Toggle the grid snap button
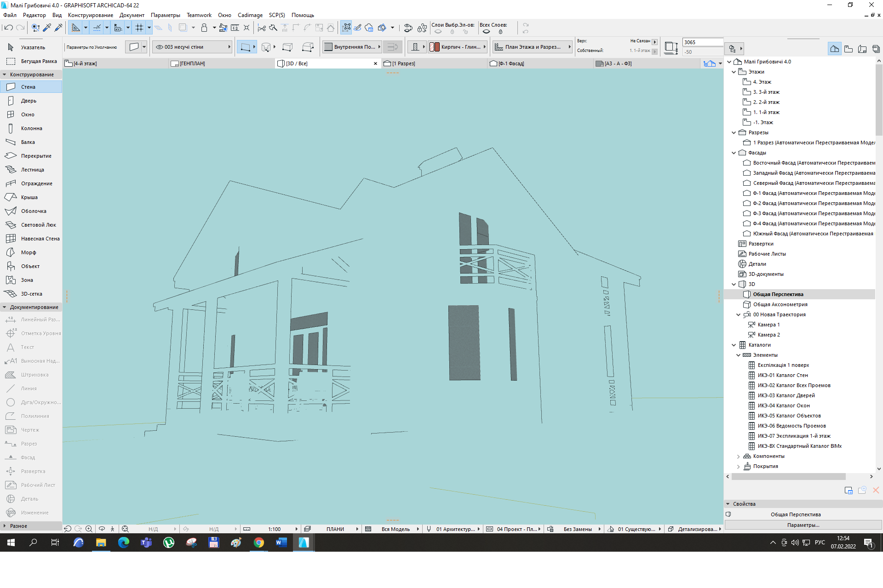This screenshot has height=588, width=883. [139, 28]
